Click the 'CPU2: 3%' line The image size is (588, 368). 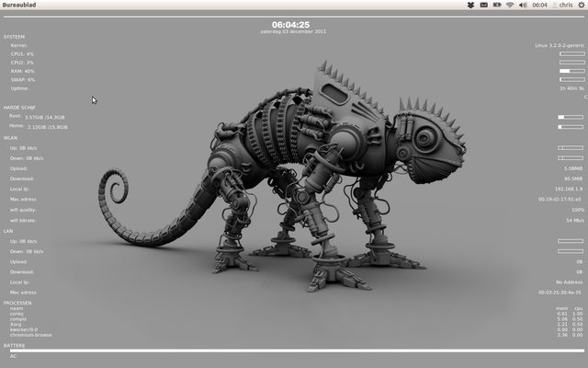coord(22,63)
